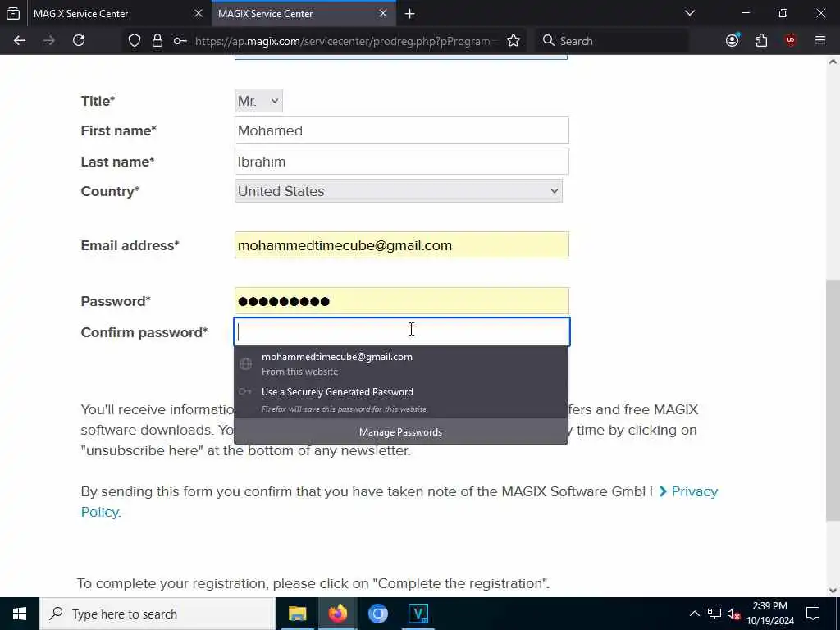The height and width of the screenshot is (630, 840).
Task: Open the VEGAS app taskbar icon
Action: [418, 614]
